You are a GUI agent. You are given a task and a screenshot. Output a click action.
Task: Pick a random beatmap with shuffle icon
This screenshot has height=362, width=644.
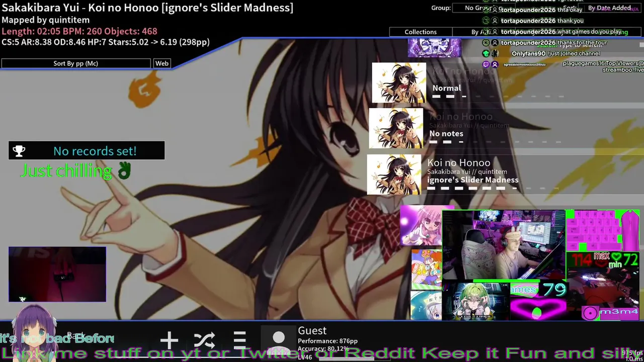point(204,340)
